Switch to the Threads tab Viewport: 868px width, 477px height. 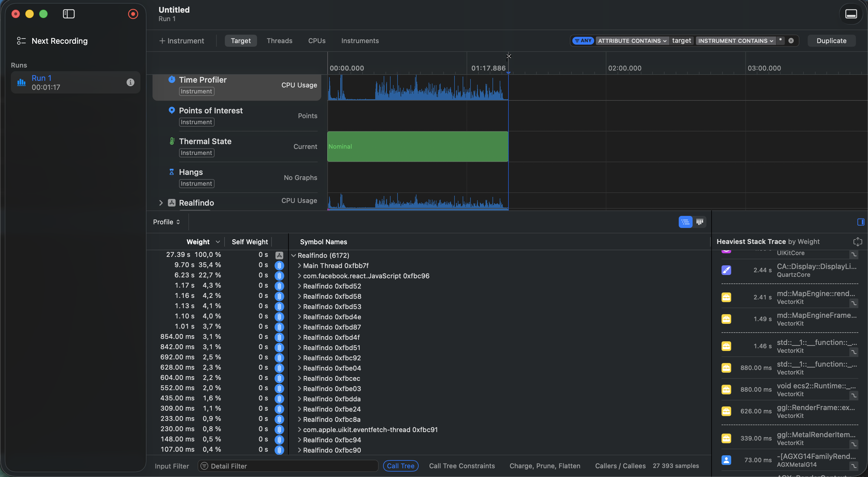pyautogui.click(x=279, y=41)
